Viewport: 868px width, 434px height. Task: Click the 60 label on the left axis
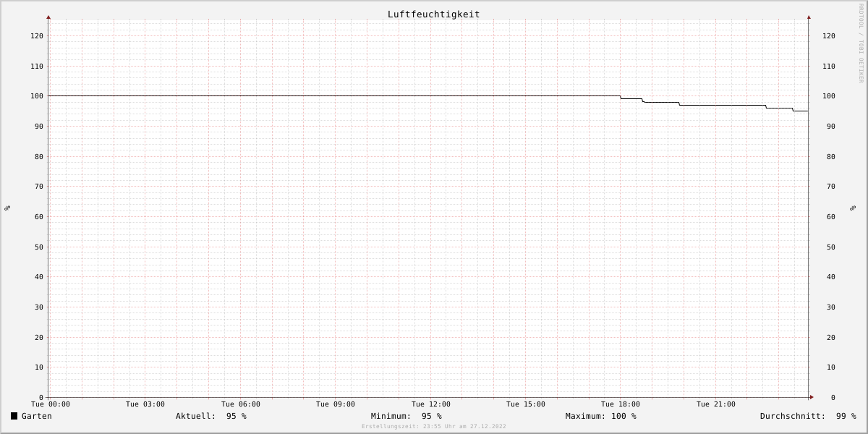(x=39, y=217)
